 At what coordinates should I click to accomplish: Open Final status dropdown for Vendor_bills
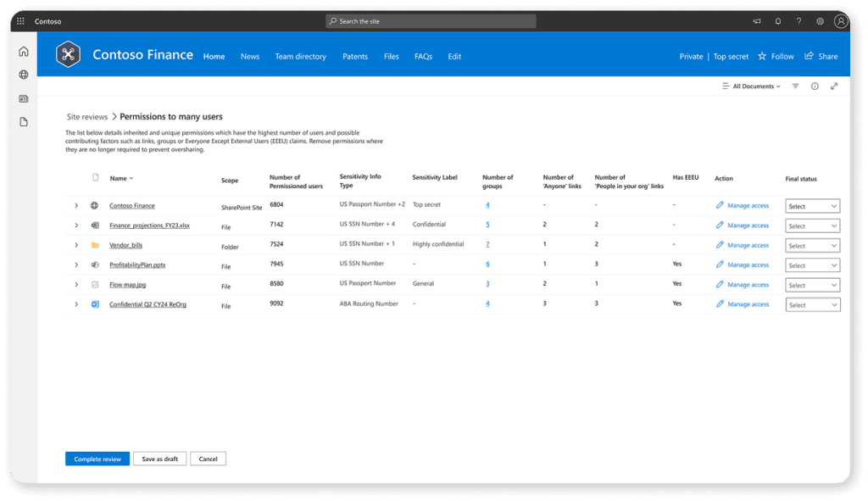pos(812,245)
